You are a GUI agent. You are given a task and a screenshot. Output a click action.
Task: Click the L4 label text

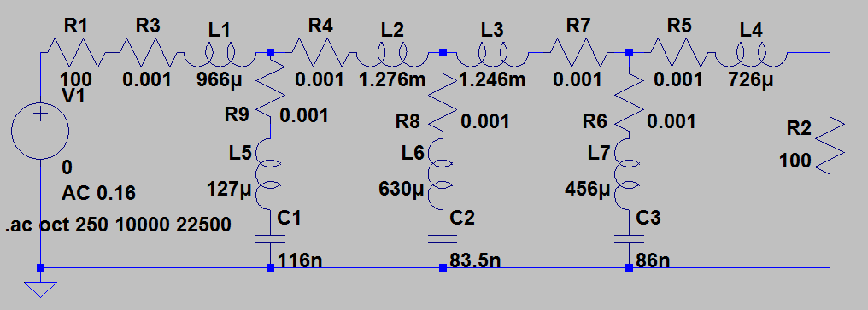point(751,29)
